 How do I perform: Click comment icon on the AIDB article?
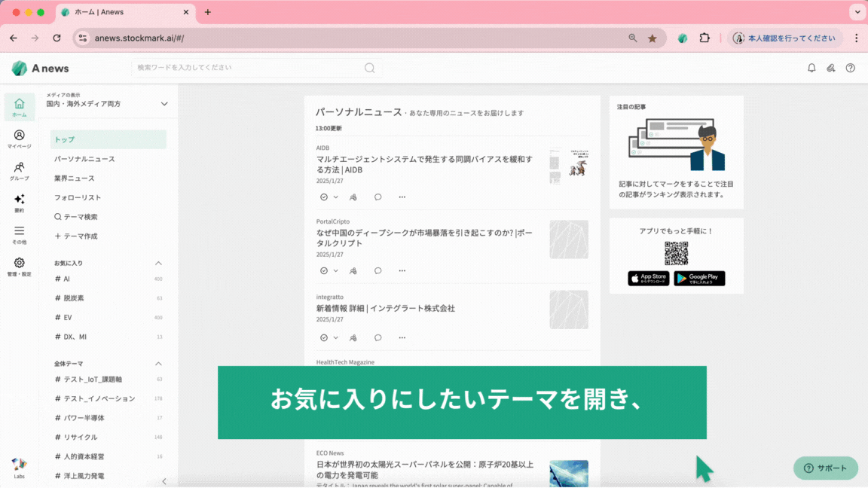click(x=377, y=197)
